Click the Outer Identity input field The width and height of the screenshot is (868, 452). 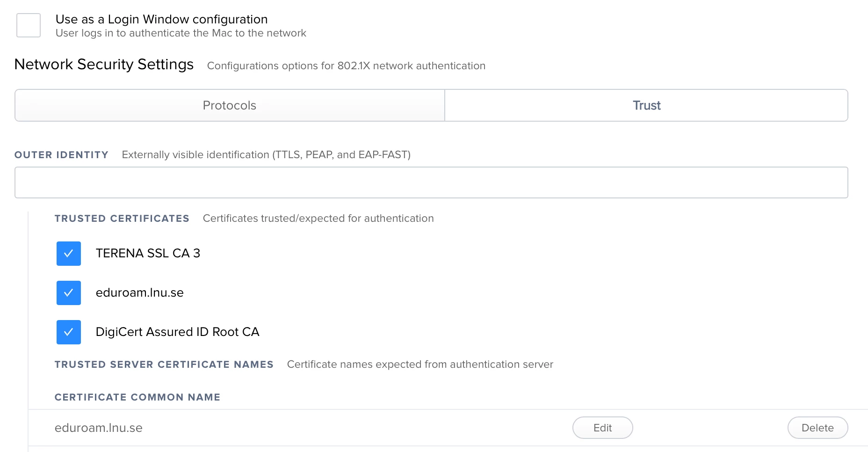tap(431, 182)
